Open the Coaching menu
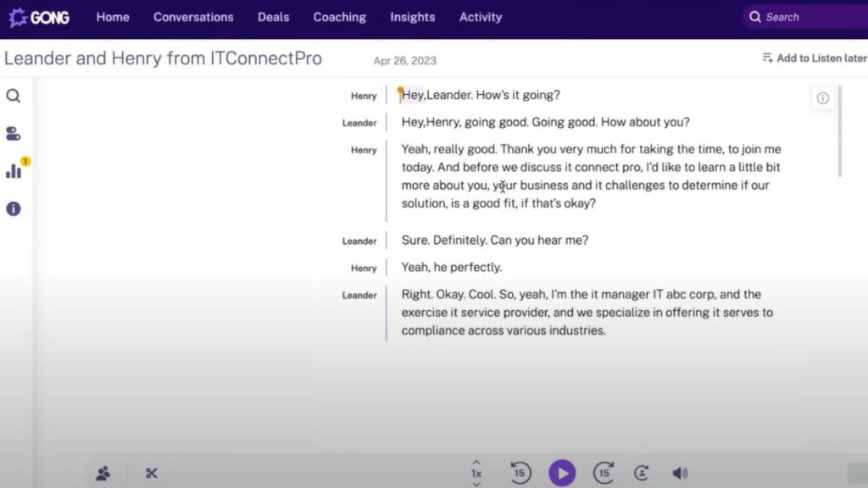Image resolution: width=868 pixels, height=488 pixels. pyautogui.click(x=339, y=17)
